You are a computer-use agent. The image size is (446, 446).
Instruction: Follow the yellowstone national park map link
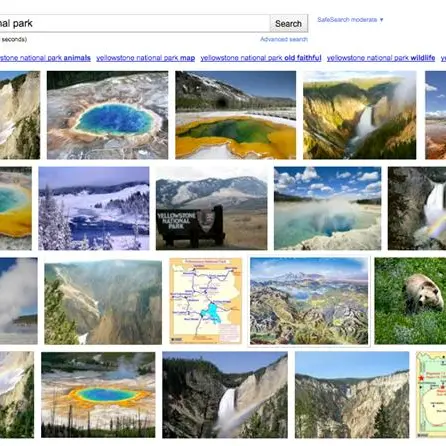[x=146, y=58]
